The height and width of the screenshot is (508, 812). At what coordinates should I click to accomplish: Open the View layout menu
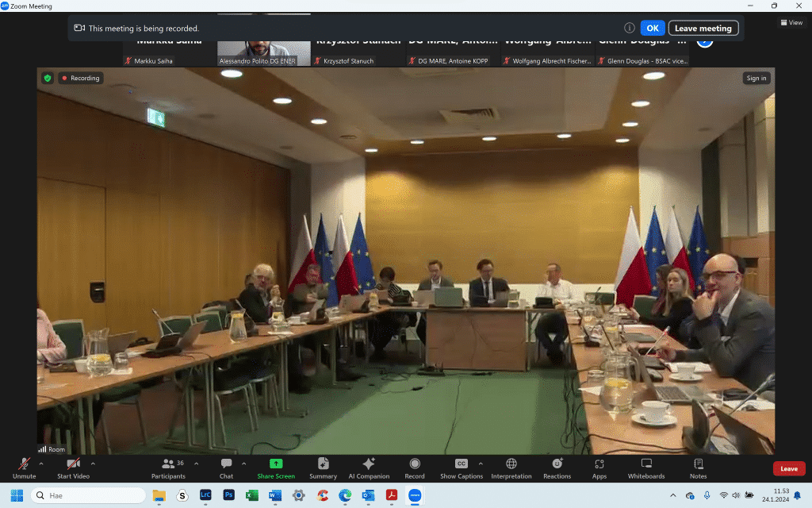(x=792, y=22)
